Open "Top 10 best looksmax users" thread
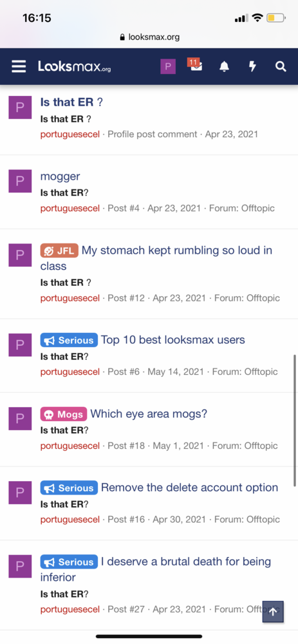The width and height of the screenshot is (298, 644). 172,340
